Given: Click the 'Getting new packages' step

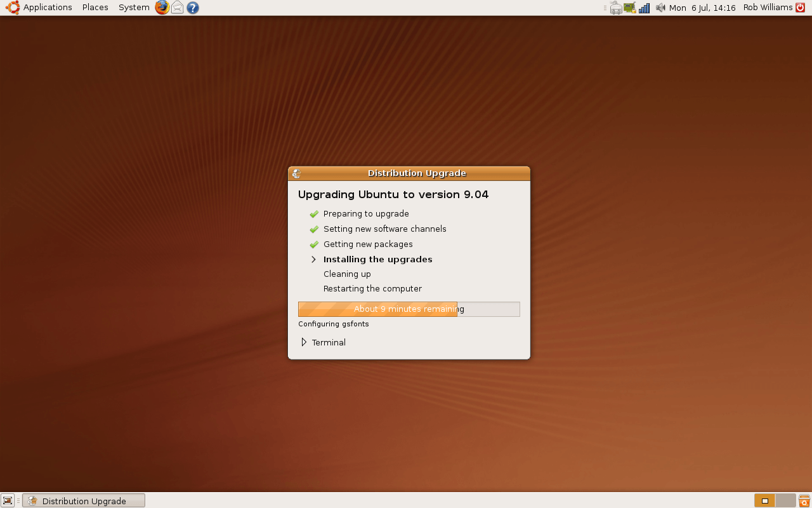Looking at the screenshot, I should point(368,244).
